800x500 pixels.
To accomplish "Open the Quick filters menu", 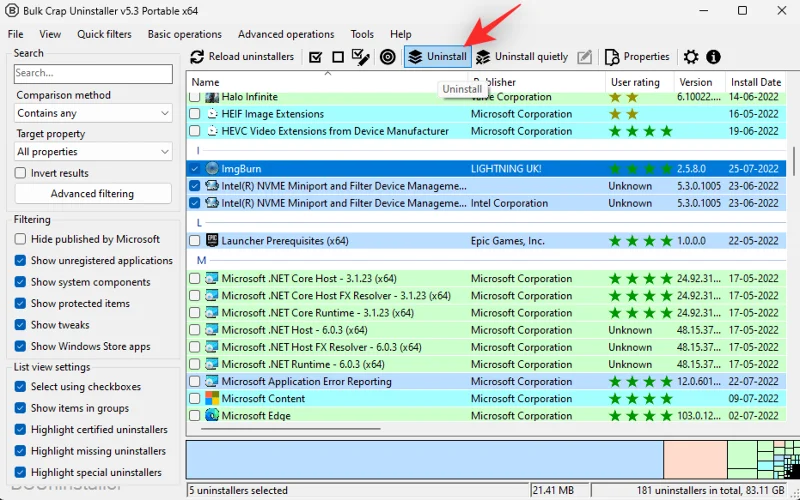I will pos(104,34).
